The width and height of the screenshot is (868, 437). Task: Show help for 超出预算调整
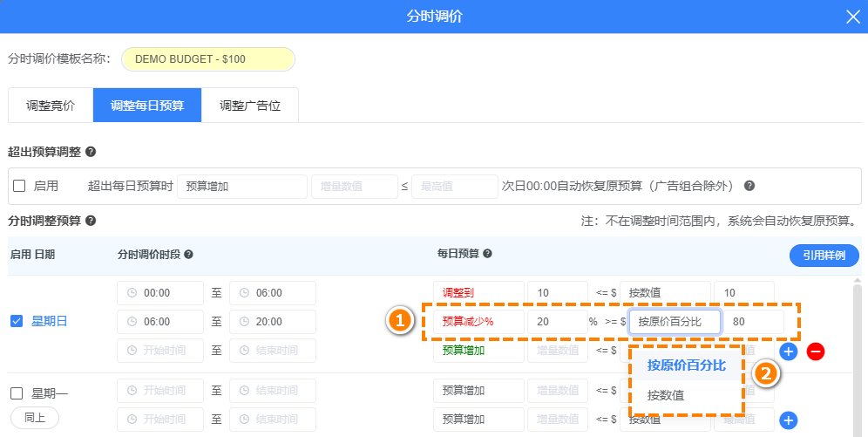pyautogui.click(x=91, y=152)
